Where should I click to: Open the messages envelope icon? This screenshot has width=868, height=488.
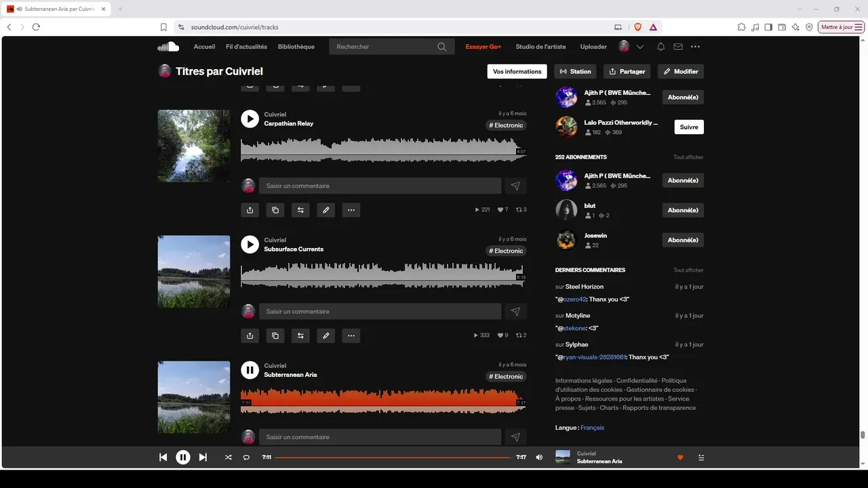[x=678, y=47]
